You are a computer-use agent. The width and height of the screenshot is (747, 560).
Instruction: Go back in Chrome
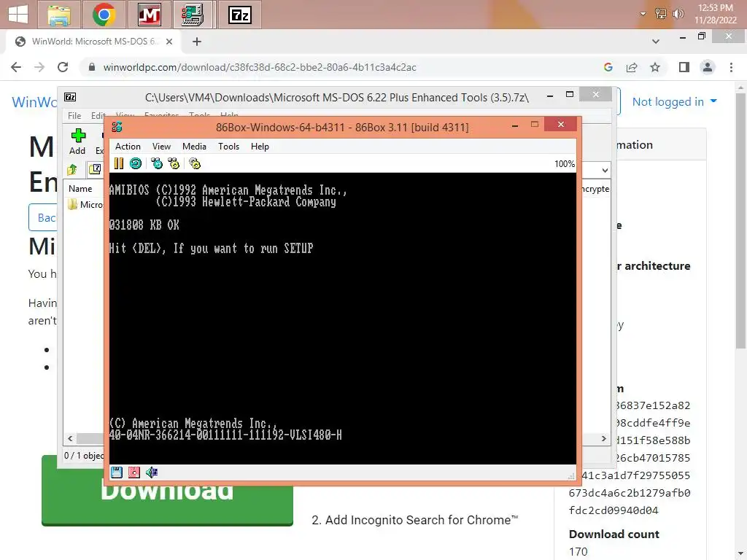(16, 67)
